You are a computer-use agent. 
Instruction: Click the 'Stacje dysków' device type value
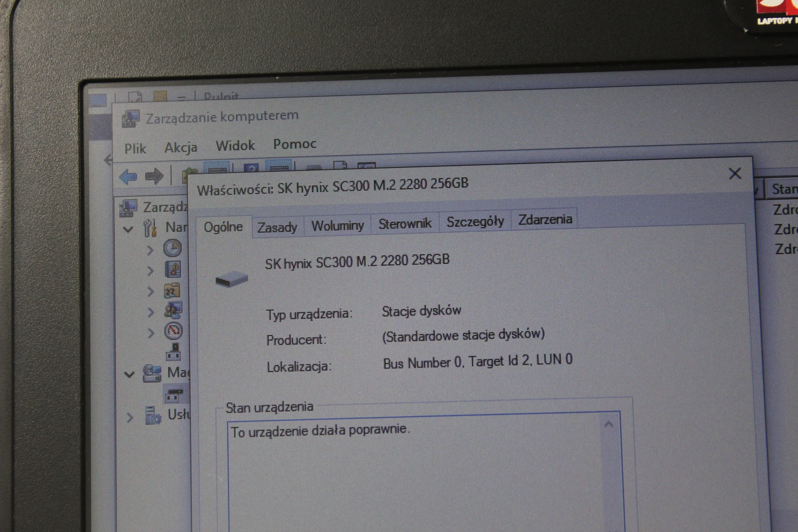(x=421, y=311)
